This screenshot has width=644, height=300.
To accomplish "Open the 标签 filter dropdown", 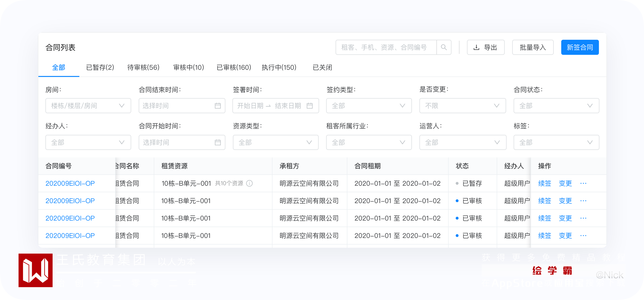I will (x=556, y=142).
